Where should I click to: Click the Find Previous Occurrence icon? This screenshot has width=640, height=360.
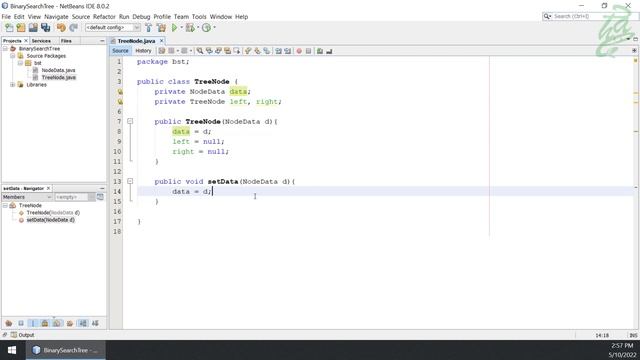tap(209, 51)
